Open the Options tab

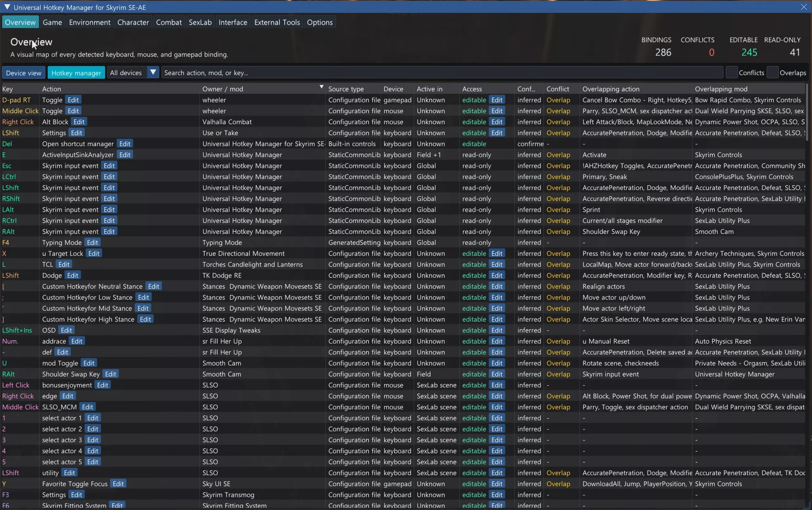click(x=320, y=22)
